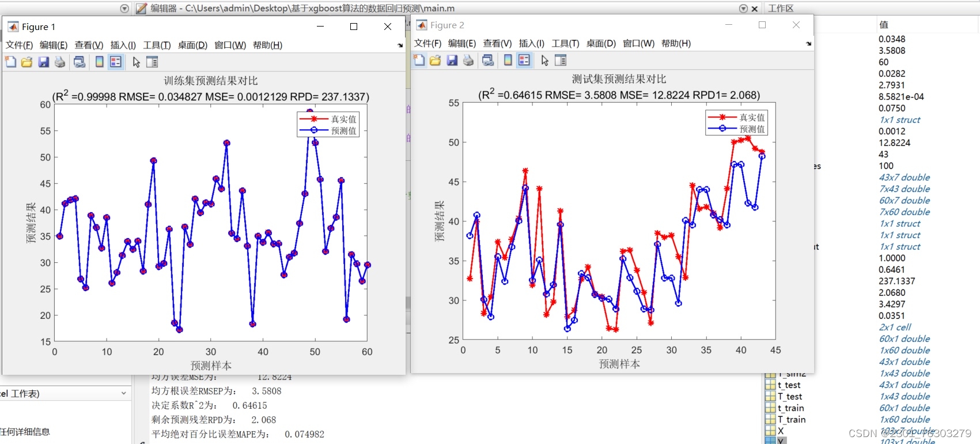
Task: Click Open File icon in Figure 1 toolbar
Action: click(27, 62)
